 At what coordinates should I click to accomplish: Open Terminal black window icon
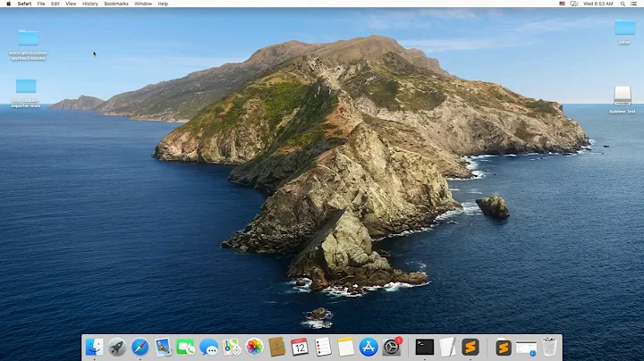(425, 347)
